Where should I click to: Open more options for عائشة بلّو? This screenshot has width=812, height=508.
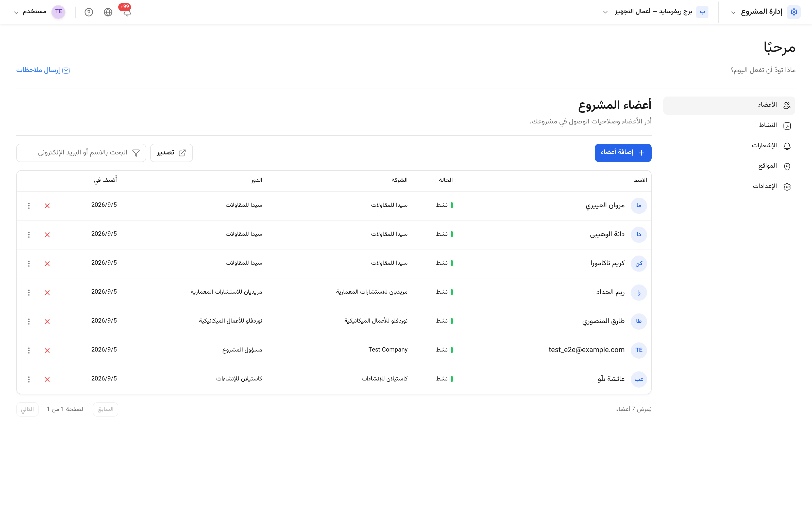(x=29, y=379)
